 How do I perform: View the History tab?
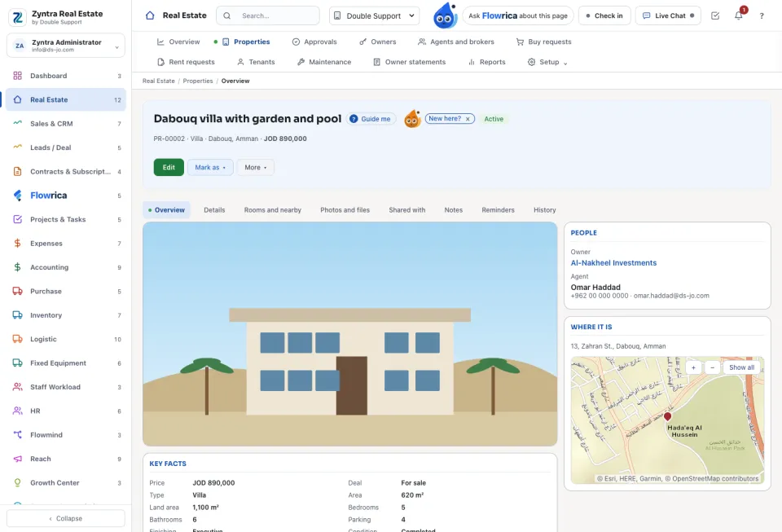(x=545, y=210)
